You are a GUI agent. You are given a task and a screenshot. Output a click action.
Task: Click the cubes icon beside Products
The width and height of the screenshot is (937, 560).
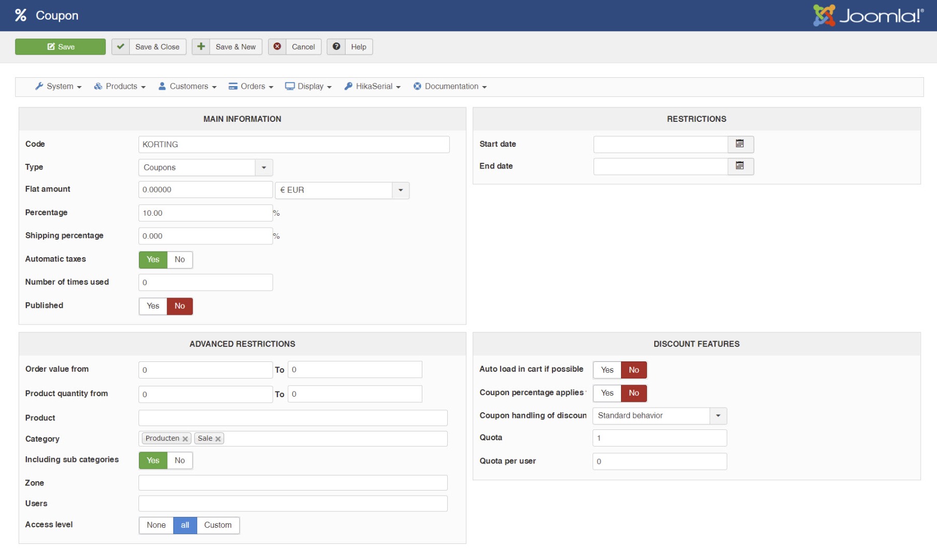click(x=98, y=87)
